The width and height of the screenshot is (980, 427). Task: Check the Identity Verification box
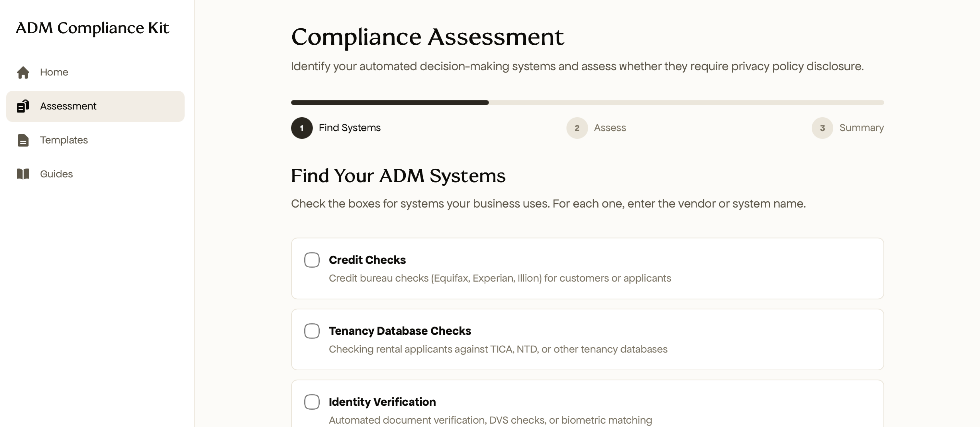click(312, 402)
